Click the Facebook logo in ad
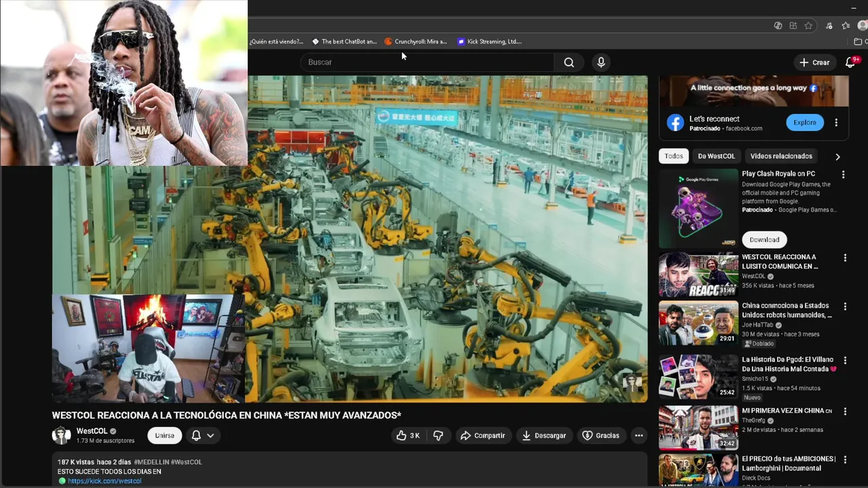The height and width of the screenshot is (488, 868). point(675,123)
